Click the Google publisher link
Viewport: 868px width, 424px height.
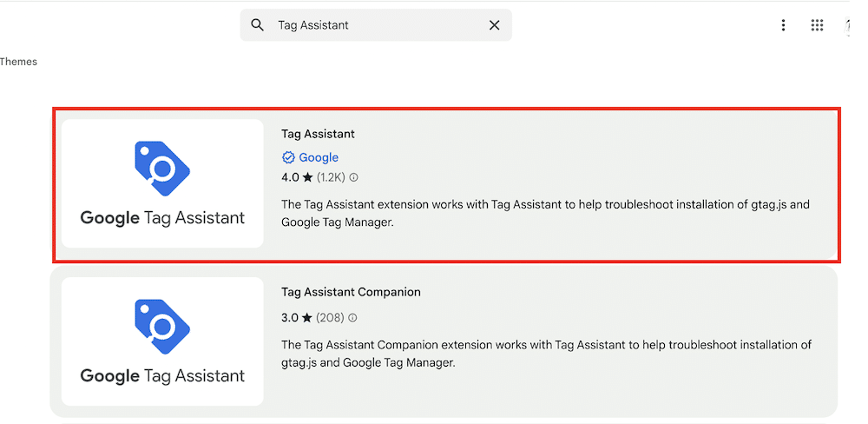pos(319,157)
